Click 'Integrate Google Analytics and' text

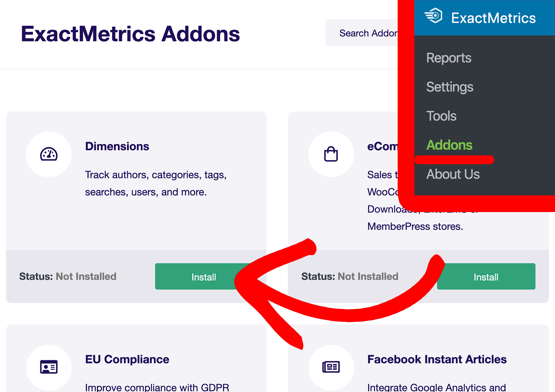437,387
